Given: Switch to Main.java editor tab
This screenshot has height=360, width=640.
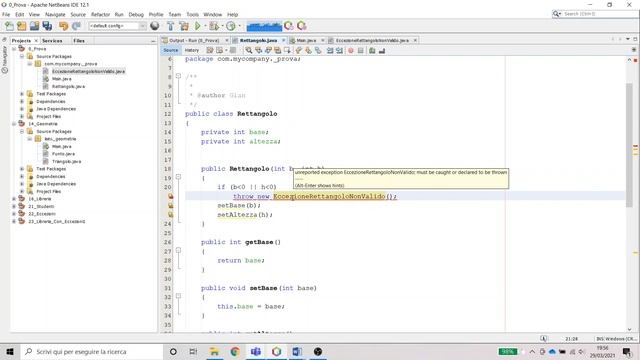Looking at the screenshot, I should (306, 40).
